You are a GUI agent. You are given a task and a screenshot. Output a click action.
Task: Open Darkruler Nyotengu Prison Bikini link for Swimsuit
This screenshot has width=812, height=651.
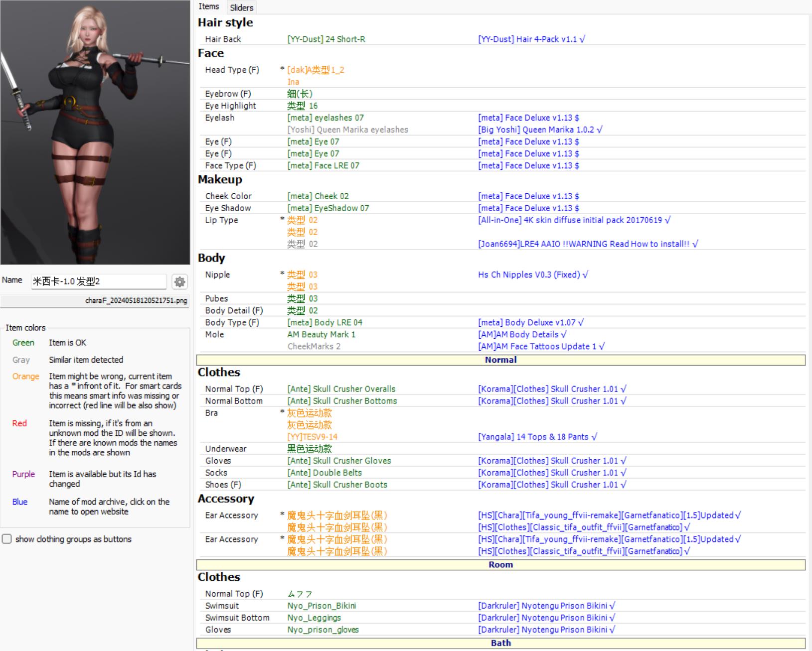546,606
